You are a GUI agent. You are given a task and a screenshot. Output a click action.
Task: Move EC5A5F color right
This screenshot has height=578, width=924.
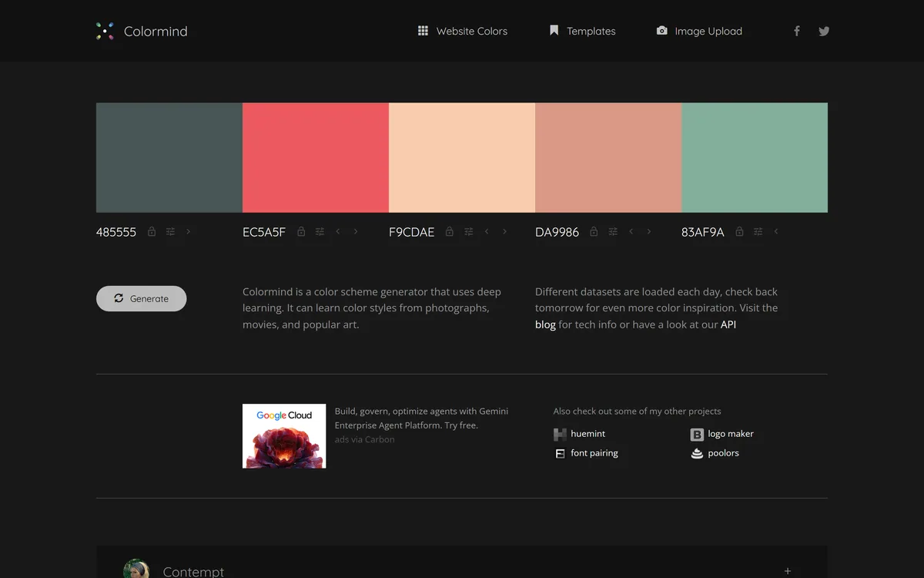click(x=356, y=231)
